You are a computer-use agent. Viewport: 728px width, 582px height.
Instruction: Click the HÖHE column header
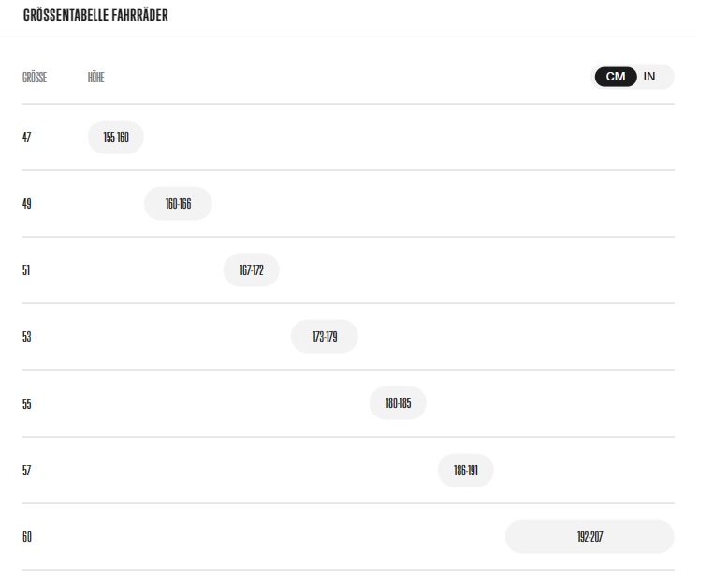[95, 78]
